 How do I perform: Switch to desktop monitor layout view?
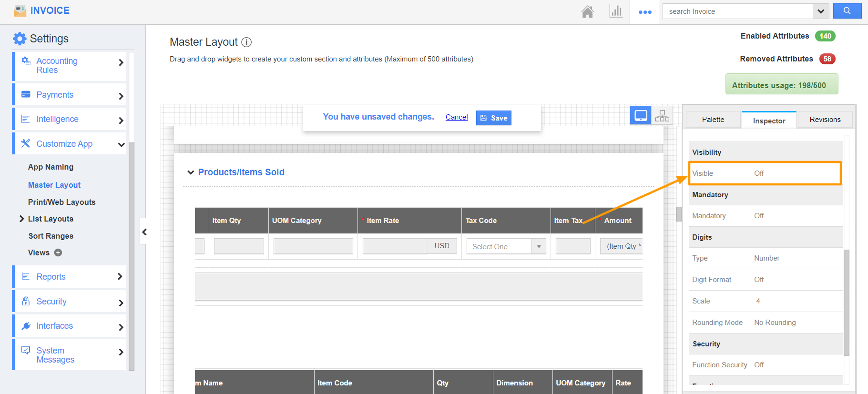pyautogui.click(x=641, y=115)
